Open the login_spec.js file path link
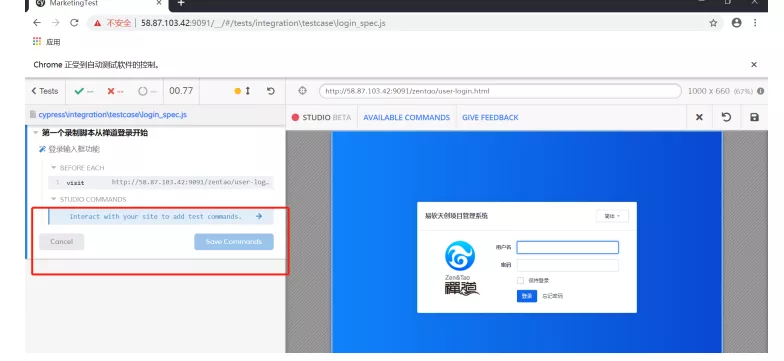Viewport: 784px width, 361px height. tap(112, 114)
